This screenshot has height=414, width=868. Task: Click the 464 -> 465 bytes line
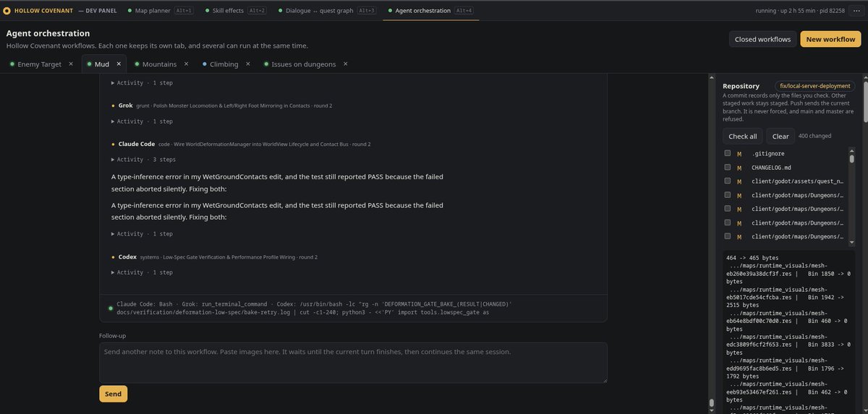pos(752,257)
